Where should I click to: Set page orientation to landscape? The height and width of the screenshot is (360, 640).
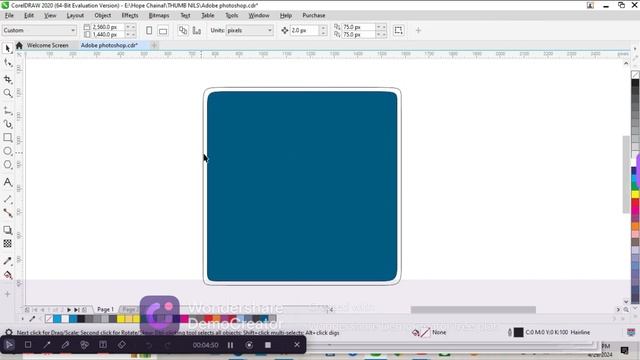click(x=163, y=31)
